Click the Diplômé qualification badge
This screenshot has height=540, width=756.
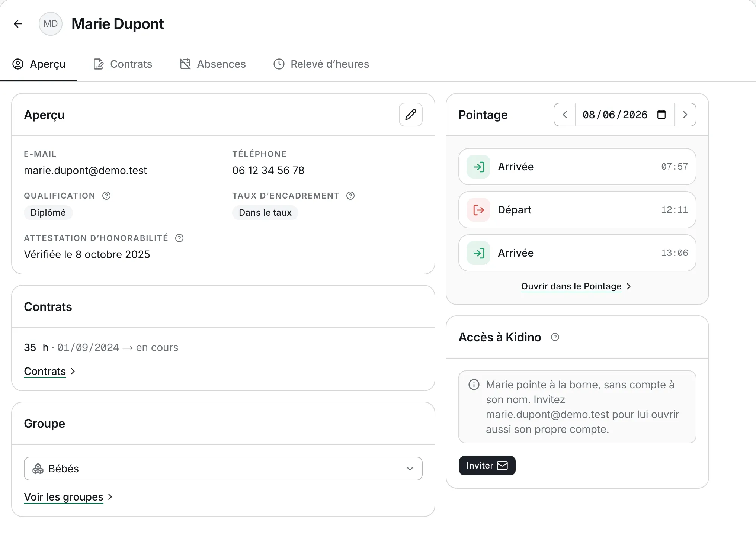coord(48,213)
